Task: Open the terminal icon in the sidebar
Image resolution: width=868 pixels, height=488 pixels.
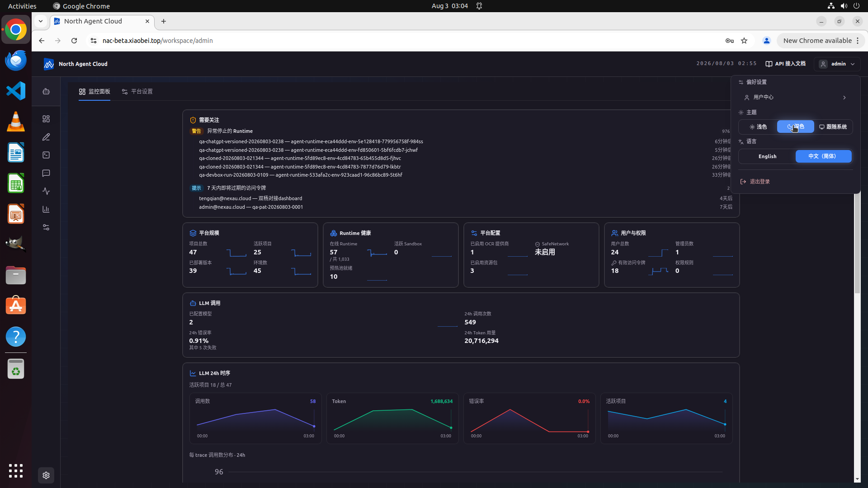Action: (x=46, y=155)
